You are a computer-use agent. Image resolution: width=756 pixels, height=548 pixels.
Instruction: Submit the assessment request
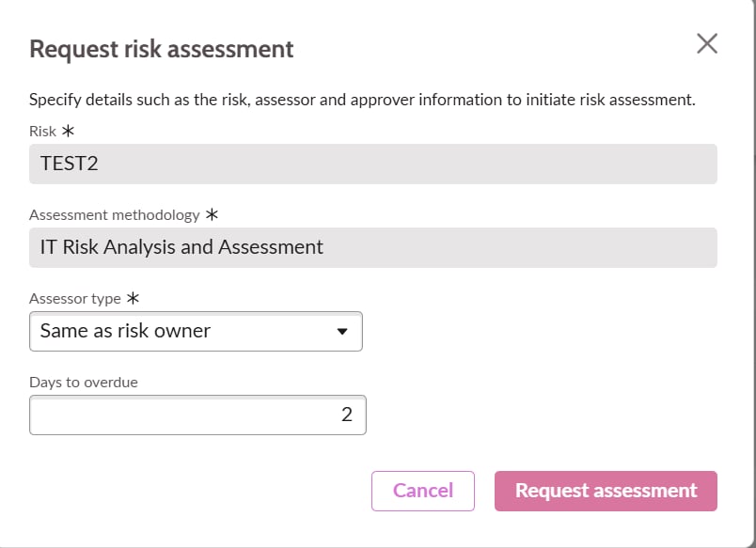pos(606,490)
